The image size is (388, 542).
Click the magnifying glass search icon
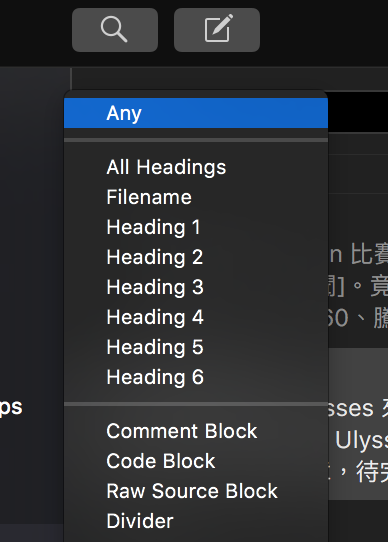[x=115, y=30]
